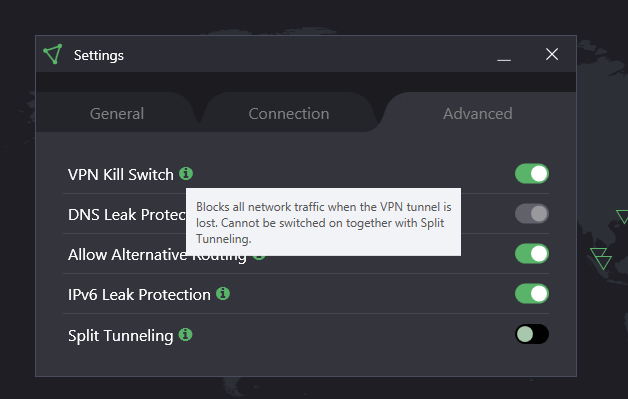Toggle the DNS Leak Protection switch

[x=531, y=214]
